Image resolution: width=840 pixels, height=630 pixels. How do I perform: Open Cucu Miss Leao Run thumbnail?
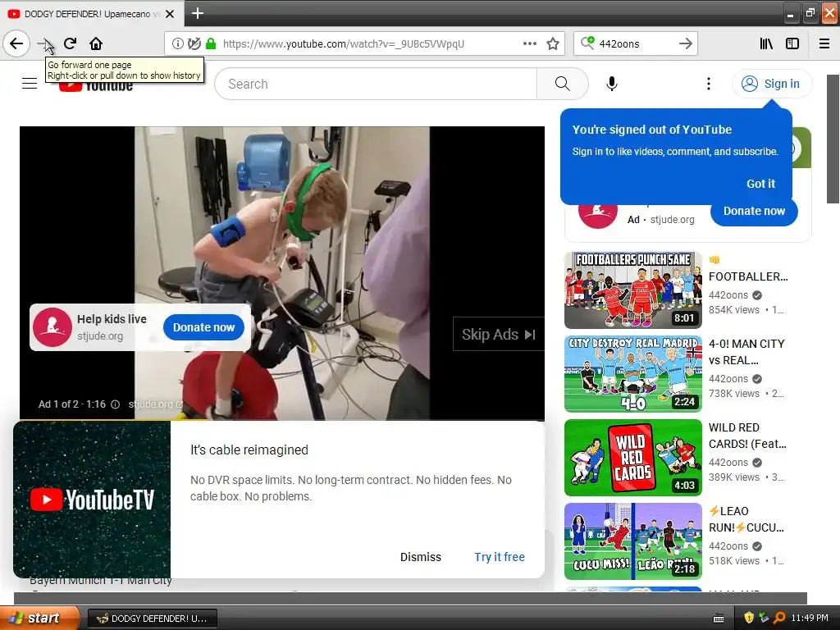click(x=632, y=541)
